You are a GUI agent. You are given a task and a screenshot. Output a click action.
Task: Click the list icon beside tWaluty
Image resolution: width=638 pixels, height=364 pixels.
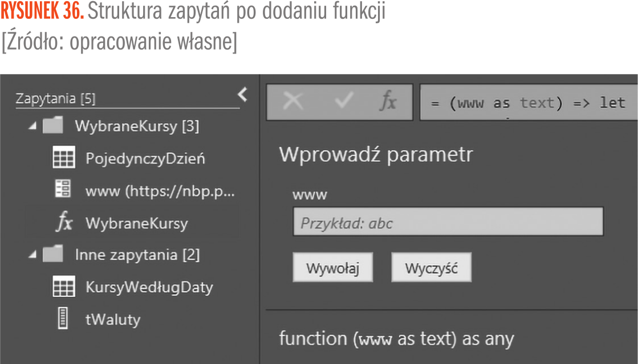63,319
